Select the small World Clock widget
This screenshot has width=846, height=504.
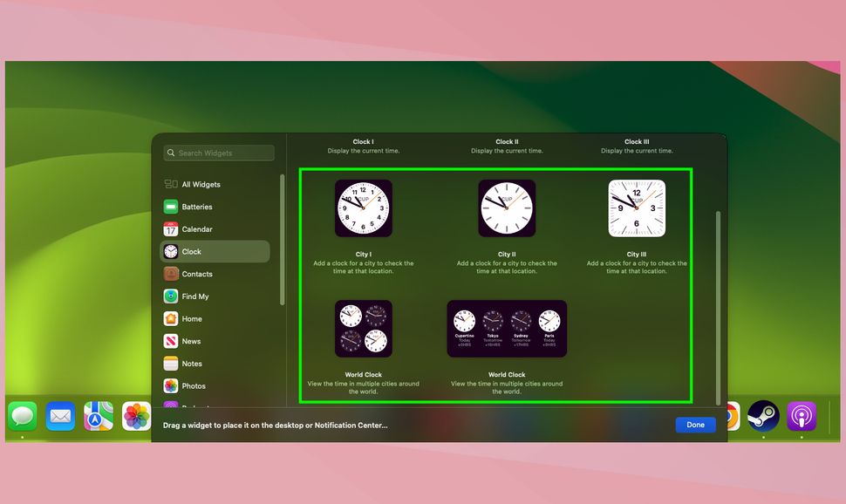pyautogui.click(x=363, y=328)
